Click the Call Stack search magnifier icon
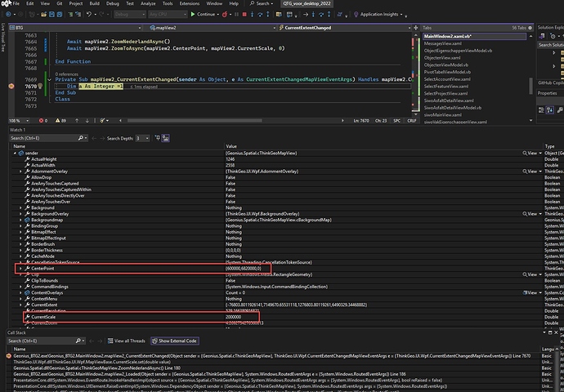The height and width of the screenshot is (392, 564). click(x=78, y=341)
